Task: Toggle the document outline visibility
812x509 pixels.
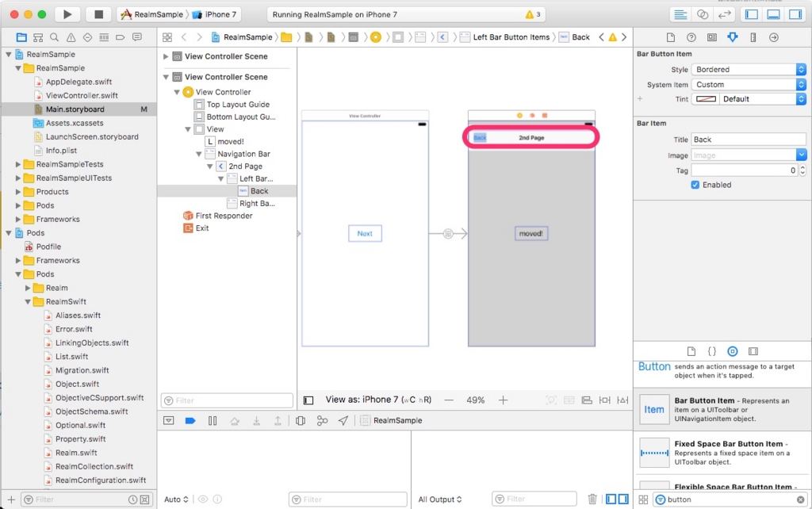Action: pos(308,400)
